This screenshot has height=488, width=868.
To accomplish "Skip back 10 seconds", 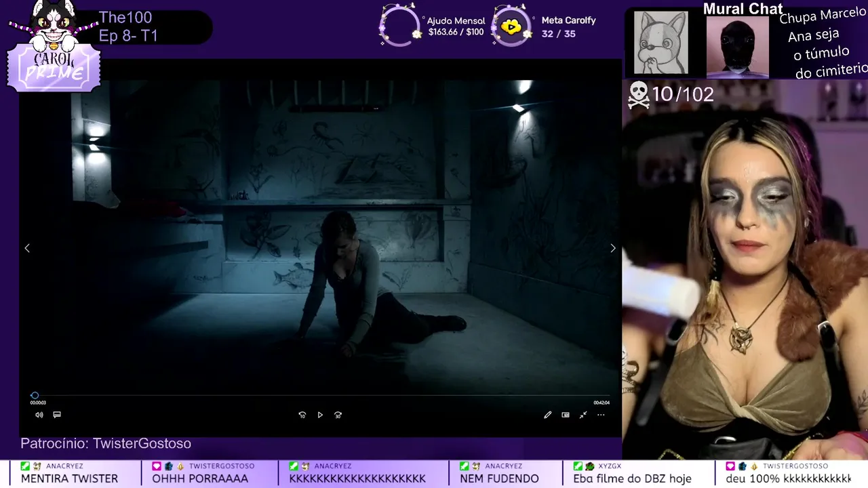I will (x=302, y=415).
